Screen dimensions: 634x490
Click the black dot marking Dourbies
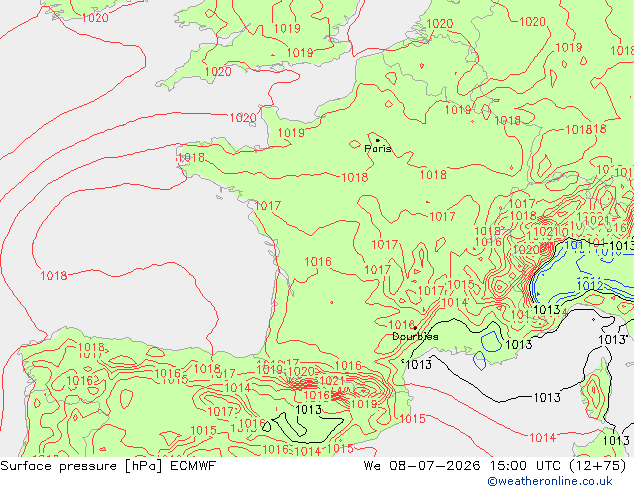[415, 328]
